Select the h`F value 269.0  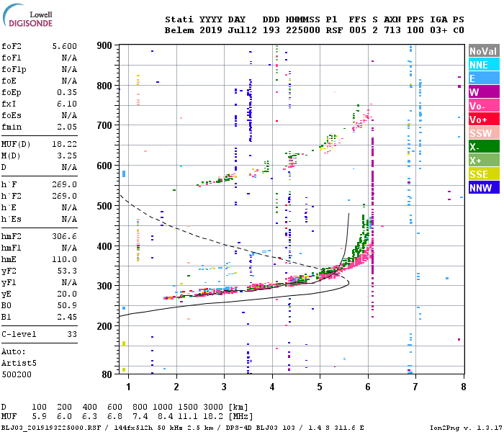coord(65,185)
